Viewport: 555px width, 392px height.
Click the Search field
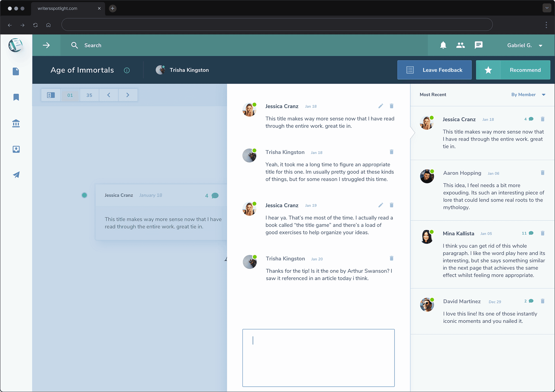click(244, 45)
